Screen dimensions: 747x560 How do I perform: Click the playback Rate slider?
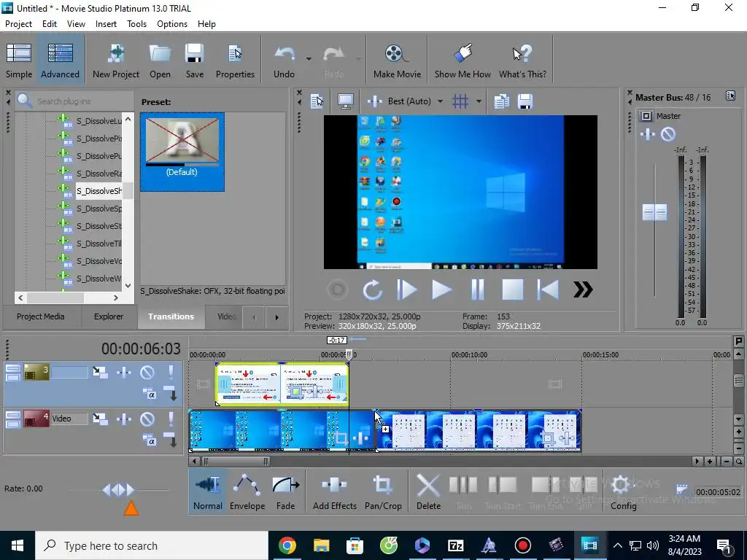119,489
